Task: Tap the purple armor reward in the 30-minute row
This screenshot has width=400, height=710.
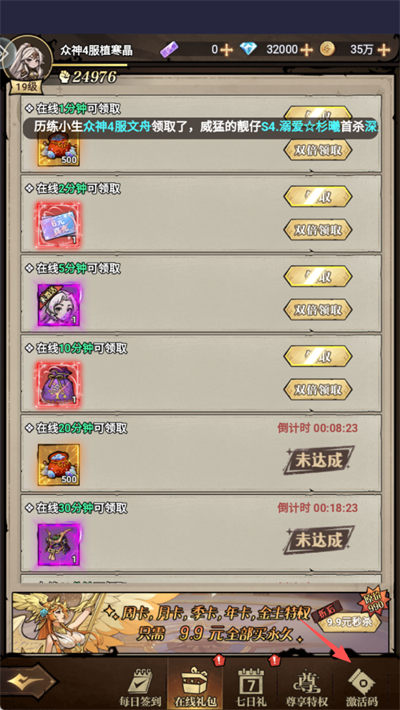Action: pos(58,544)
